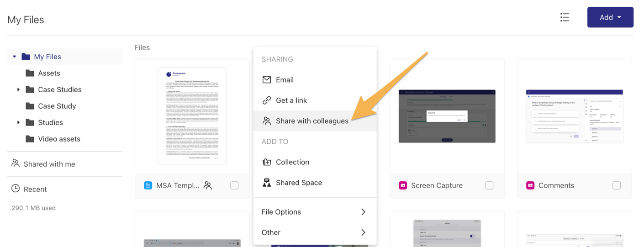This screenshot has height=247, width=644.
Task: Click the Shared Space icon
Action: (x=267, y=183)
